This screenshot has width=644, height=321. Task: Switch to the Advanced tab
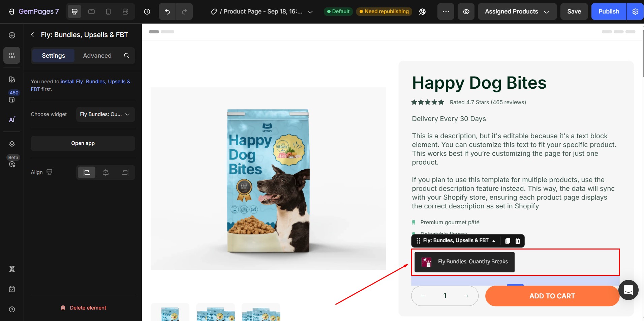pyautogui.click(x=97, y=56)
